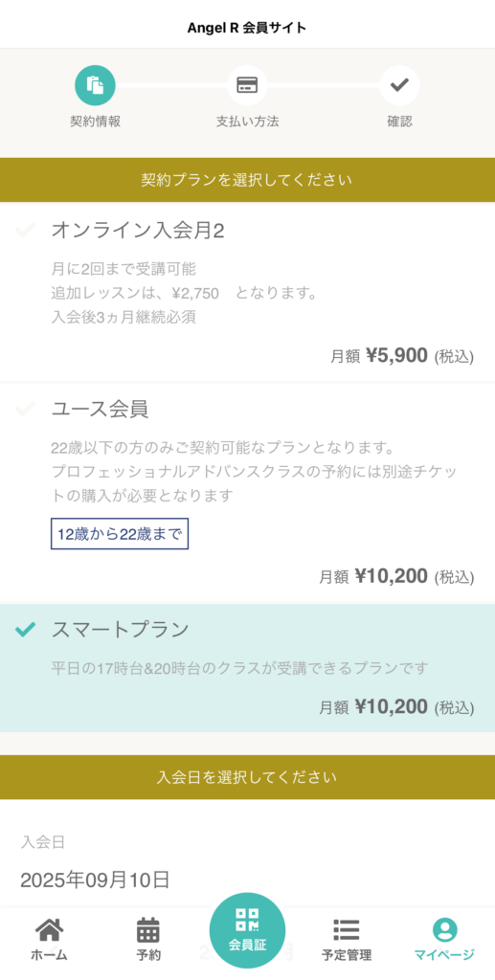This screenshot has height=980, width=495.
Task: Open the 入会日 date picker 2025年09月10日
Action: [247, 880]
